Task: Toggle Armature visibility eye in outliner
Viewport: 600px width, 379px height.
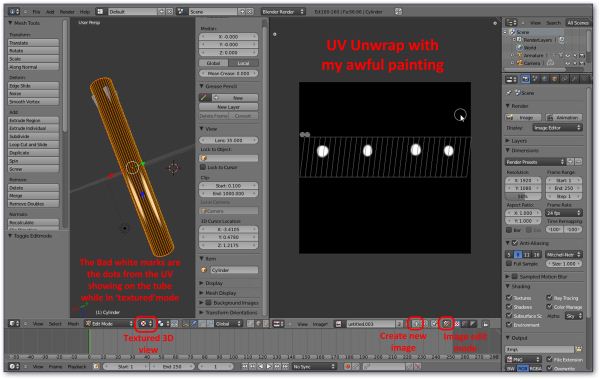Action: pos(568,56)
